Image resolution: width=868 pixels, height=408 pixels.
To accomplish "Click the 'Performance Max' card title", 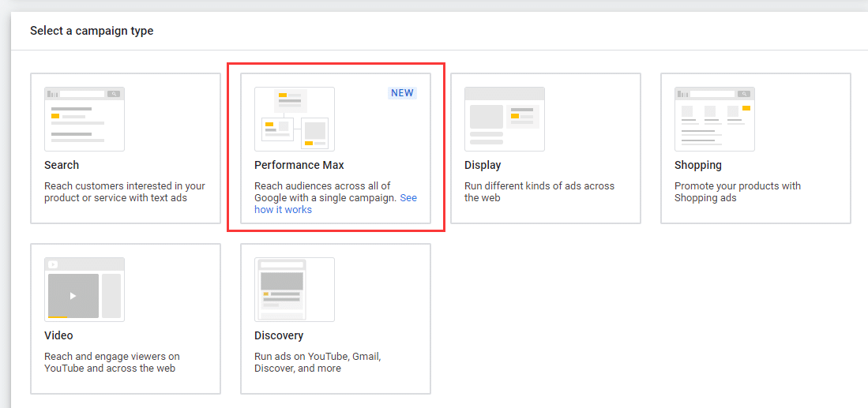I will pos(299,165).
